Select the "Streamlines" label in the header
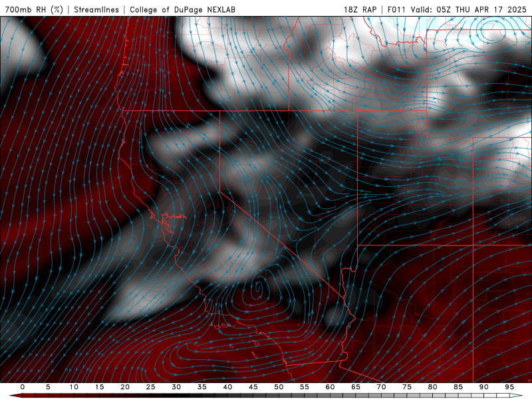Image resolution: width=532 pixels, height=399 pixels. [x=96, y=9]
